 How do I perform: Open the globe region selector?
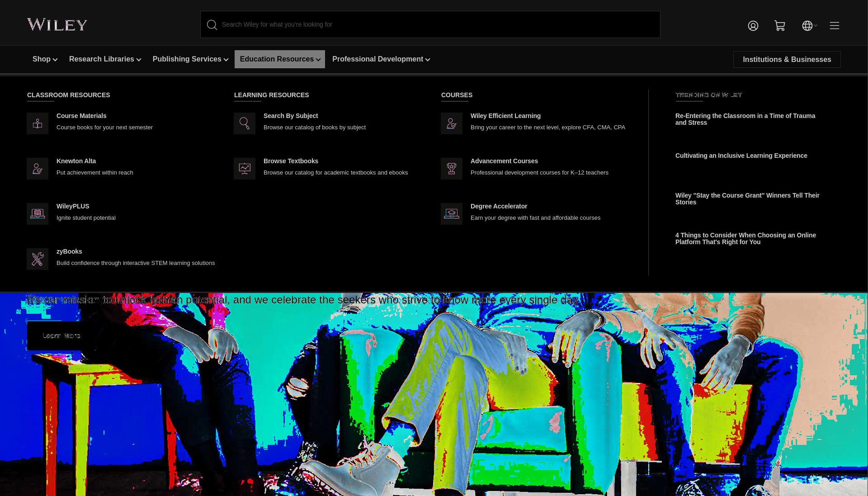click(809, 26)
